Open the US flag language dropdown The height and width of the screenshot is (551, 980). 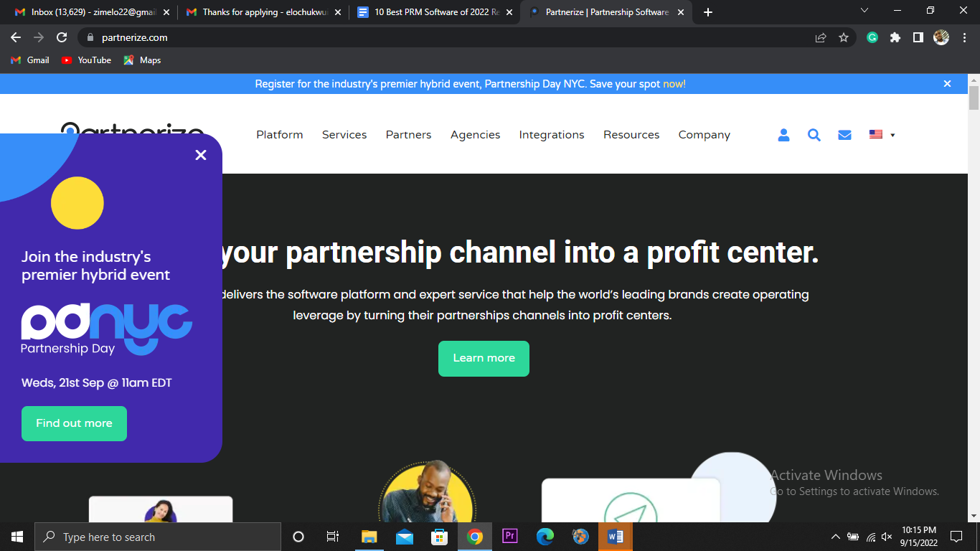[x=882, y=135]
